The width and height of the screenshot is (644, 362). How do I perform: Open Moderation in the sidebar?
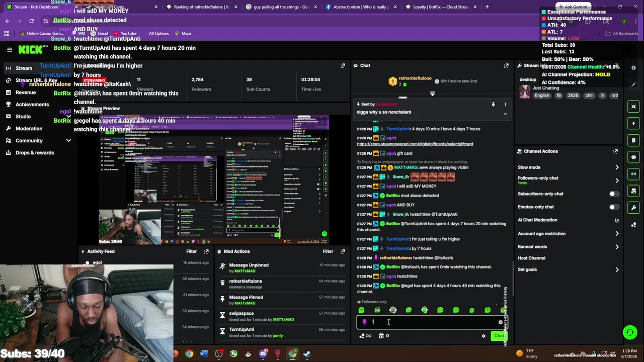pyautogui.click(x=29, y=129)
